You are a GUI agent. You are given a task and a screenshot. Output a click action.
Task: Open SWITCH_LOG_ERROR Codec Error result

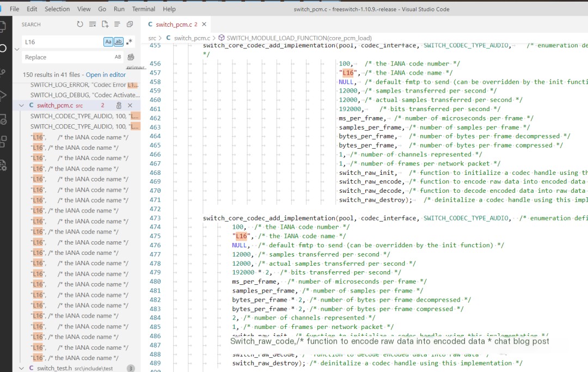click(84, 85)
